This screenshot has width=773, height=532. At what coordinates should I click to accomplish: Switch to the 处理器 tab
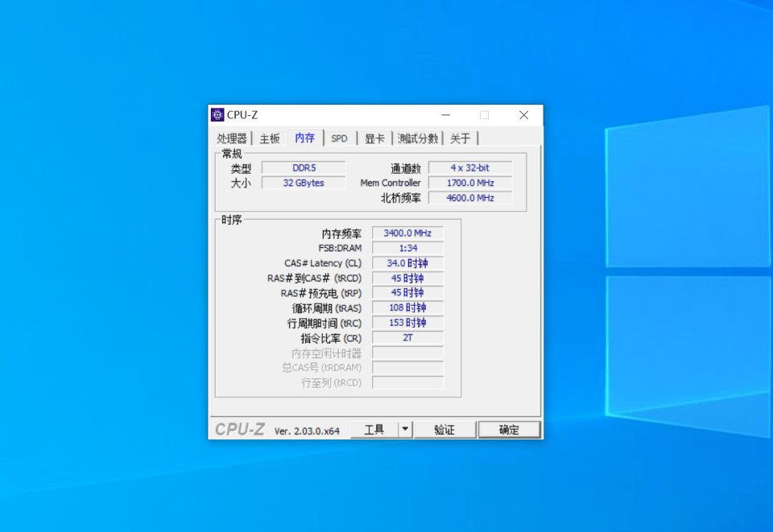(x=233, y=138)
